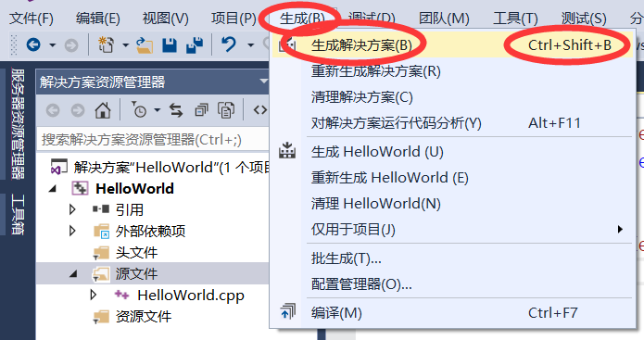The width and height of the screenshot is (644, 340).
Task: Select 重新生成 HelloWorld (E) entry
Action: 452,177
